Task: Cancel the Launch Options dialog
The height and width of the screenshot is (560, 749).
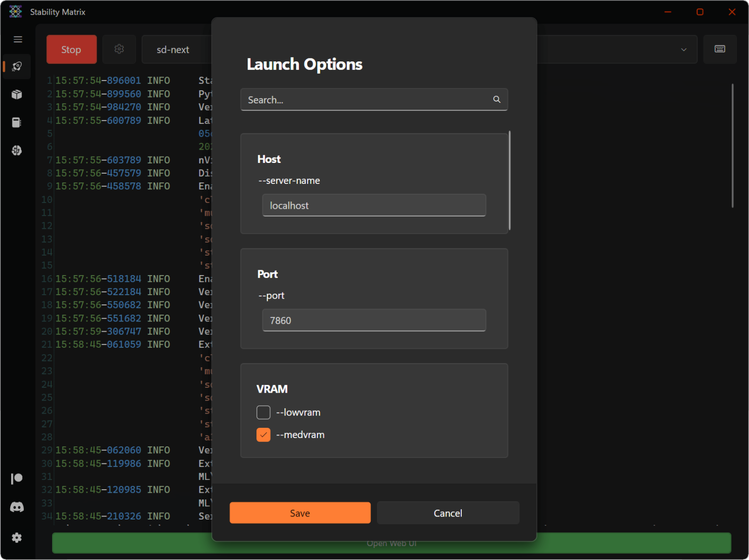Action: [448, 513]
